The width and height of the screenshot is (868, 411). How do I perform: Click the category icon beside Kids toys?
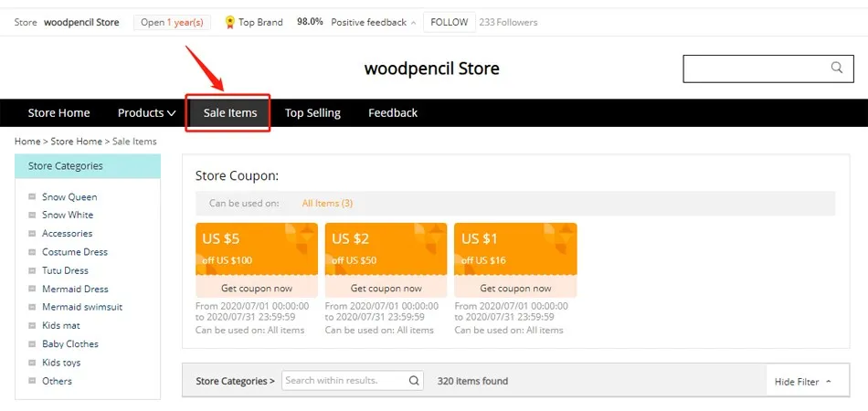(x=32, y=363)
